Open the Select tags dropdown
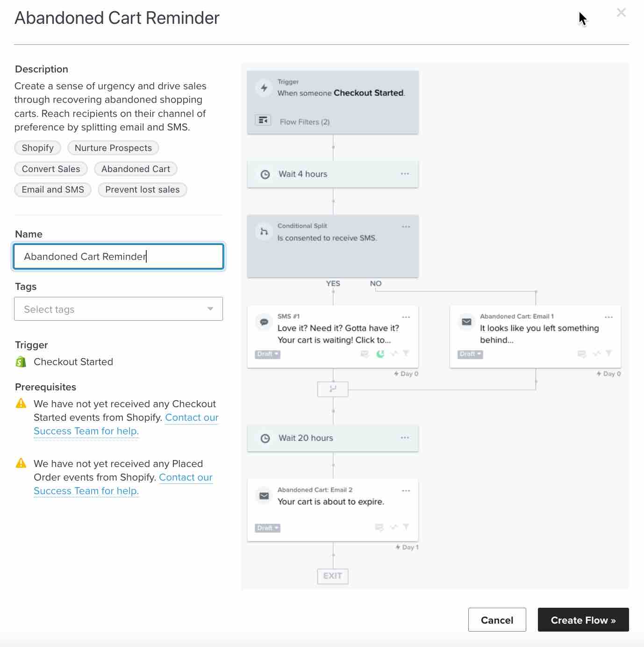Viewport: 644px width, 647px height. click(x=118, y=309)
